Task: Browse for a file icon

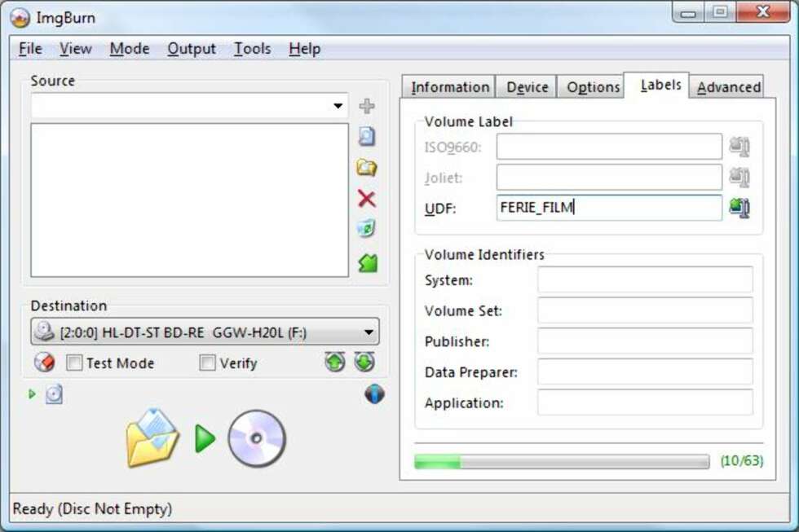Action: pos(366,137)
